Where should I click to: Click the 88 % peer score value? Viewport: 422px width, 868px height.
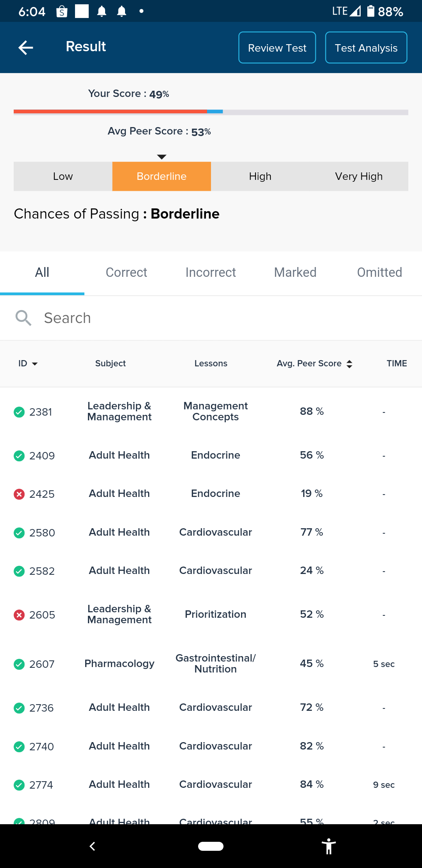coord(312,411)
